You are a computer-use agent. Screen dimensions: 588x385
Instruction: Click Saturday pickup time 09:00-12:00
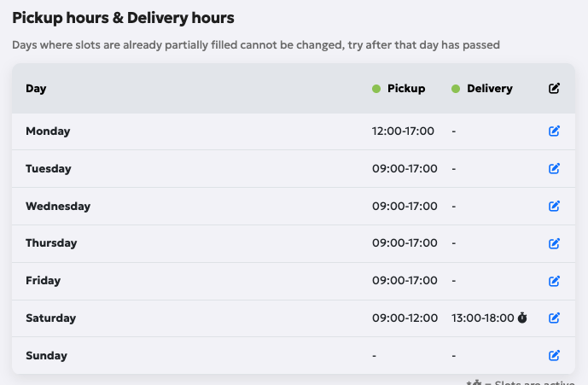point(405,318)
